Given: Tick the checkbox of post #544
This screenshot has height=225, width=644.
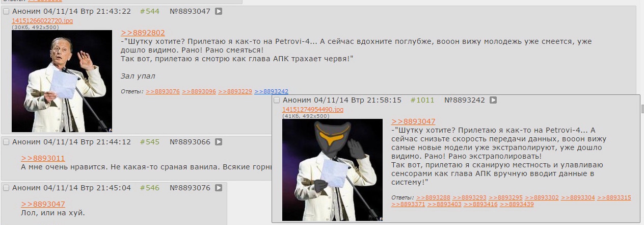Looking at the screenshot, I should 6,11.
